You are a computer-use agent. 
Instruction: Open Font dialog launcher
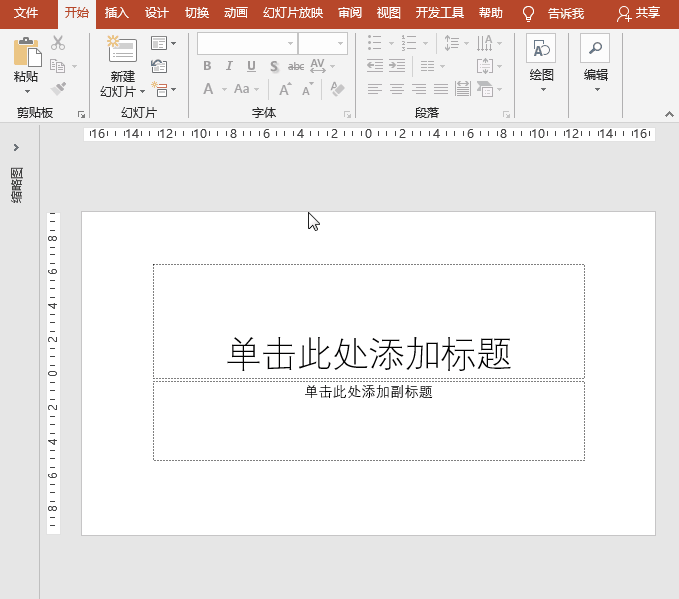tap(347, 114)
